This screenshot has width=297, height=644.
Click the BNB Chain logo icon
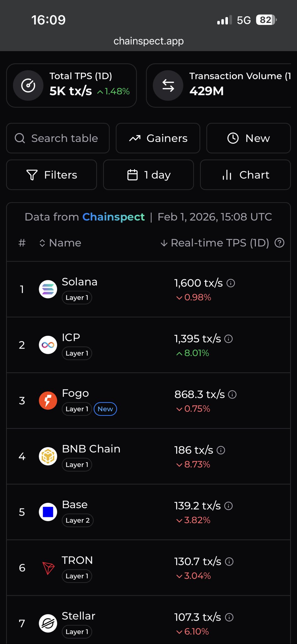tap(48, 456)
